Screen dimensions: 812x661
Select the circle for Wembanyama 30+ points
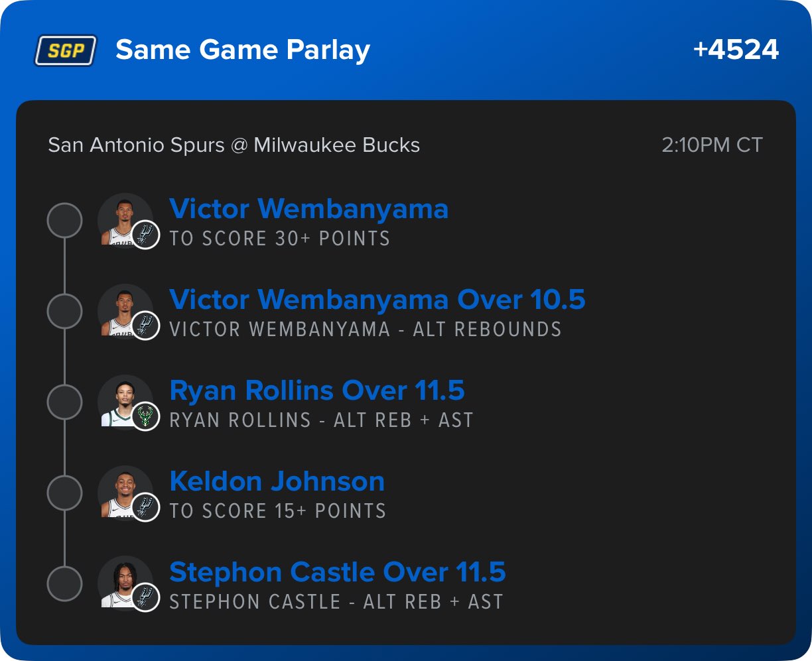(x=65, y=220)
